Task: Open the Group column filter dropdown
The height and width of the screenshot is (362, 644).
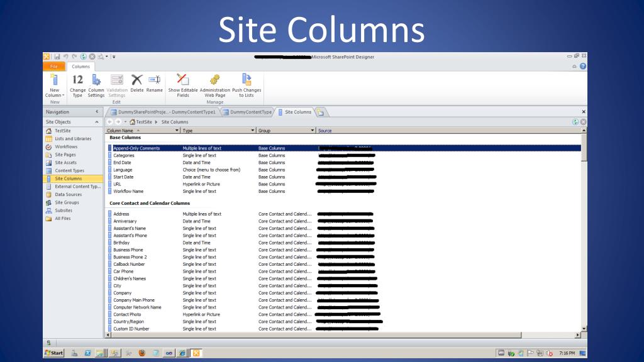Action: pos(312,131)
